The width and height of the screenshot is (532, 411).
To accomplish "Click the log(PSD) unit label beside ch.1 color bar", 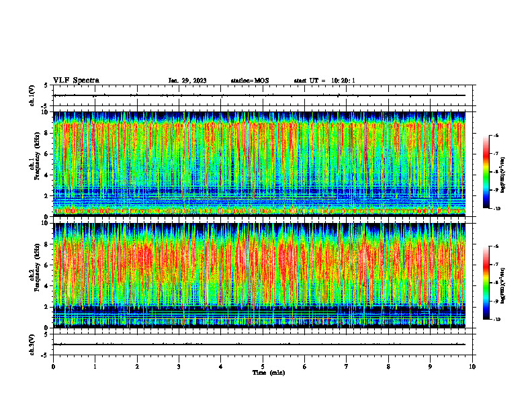I will (x=503, y=175).
